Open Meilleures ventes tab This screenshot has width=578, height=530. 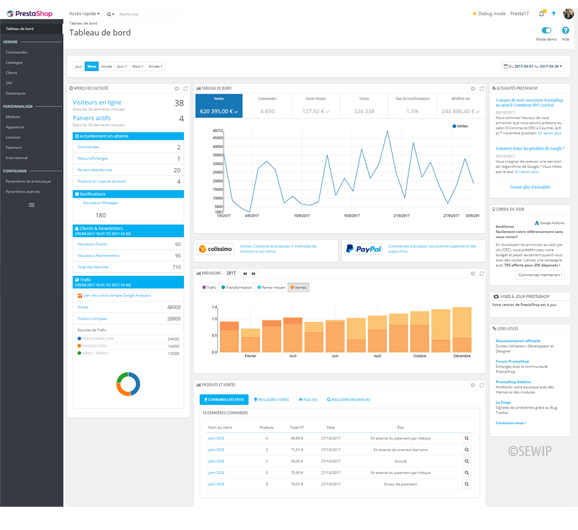[272, 400]
